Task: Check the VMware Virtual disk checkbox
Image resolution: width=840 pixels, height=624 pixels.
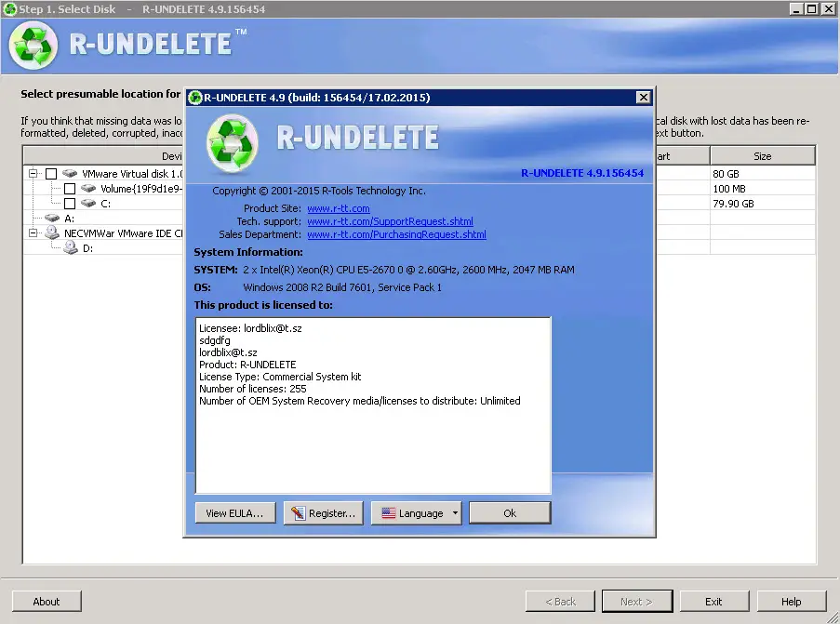Action: point(51,174)
